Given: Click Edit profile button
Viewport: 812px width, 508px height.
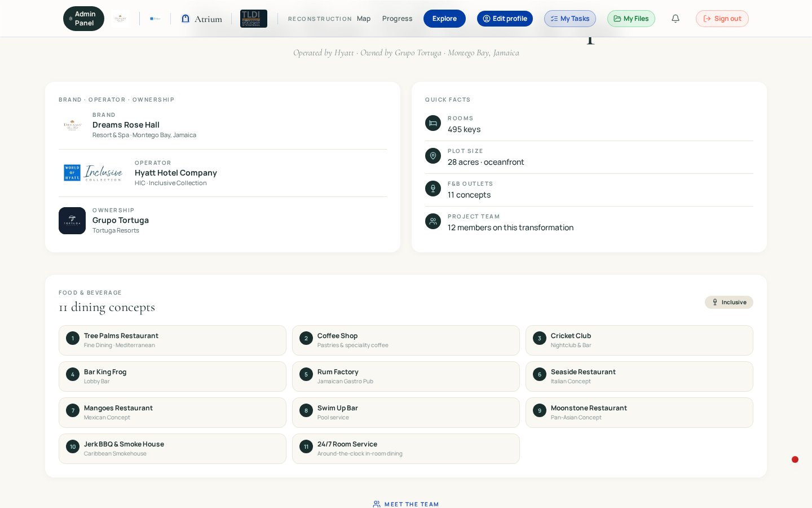Looking at the screenshot, I should tap(505, 19).
